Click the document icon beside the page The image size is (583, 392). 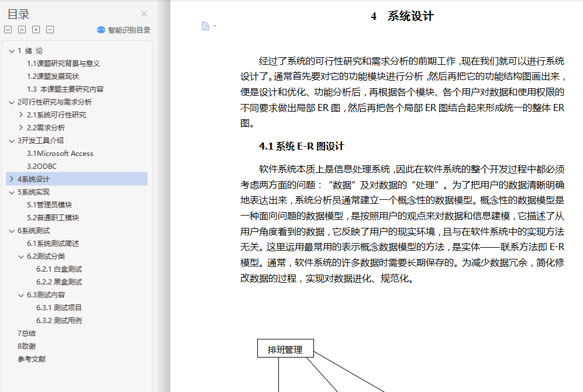click(205, 26)
